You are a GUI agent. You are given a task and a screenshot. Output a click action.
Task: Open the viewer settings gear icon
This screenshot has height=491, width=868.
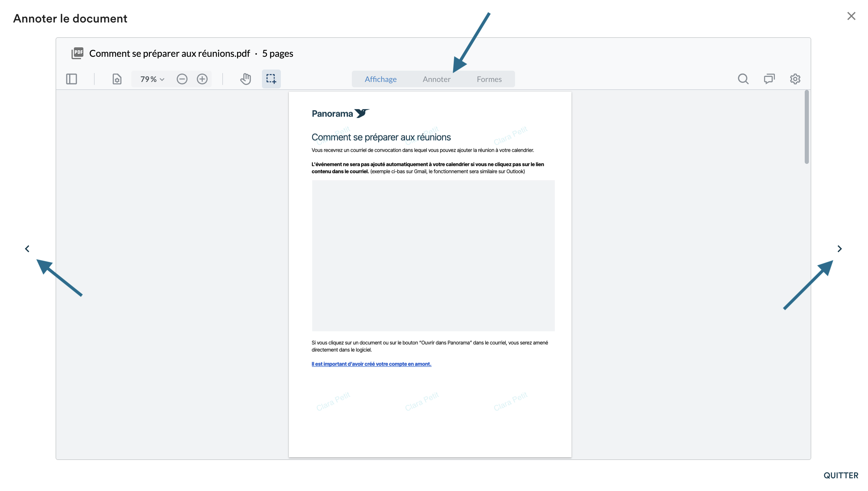tap(795, 79)
